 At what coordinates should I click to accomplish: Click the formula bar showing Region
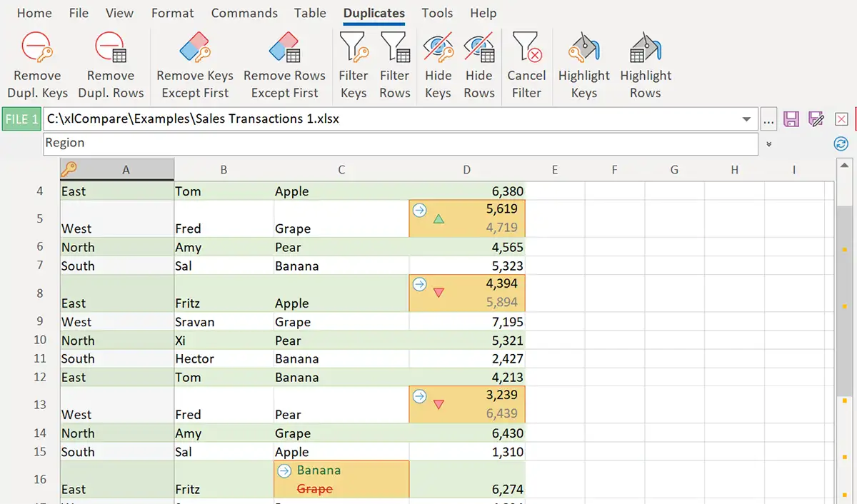coord(400,143)
